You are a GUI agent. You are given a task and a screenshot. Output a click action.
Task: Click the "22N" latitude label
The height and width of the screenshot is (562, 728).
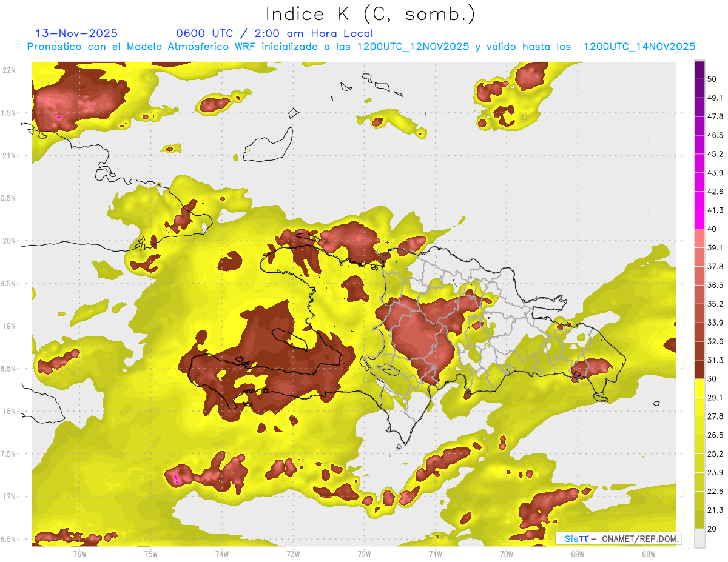[x=9, y=70]
